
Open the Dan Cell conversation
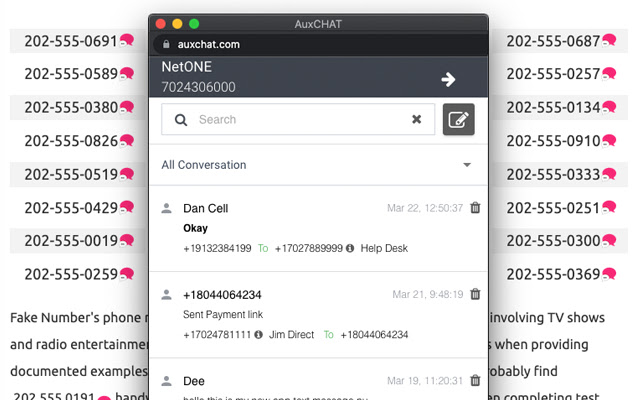(x=318, y=229)
